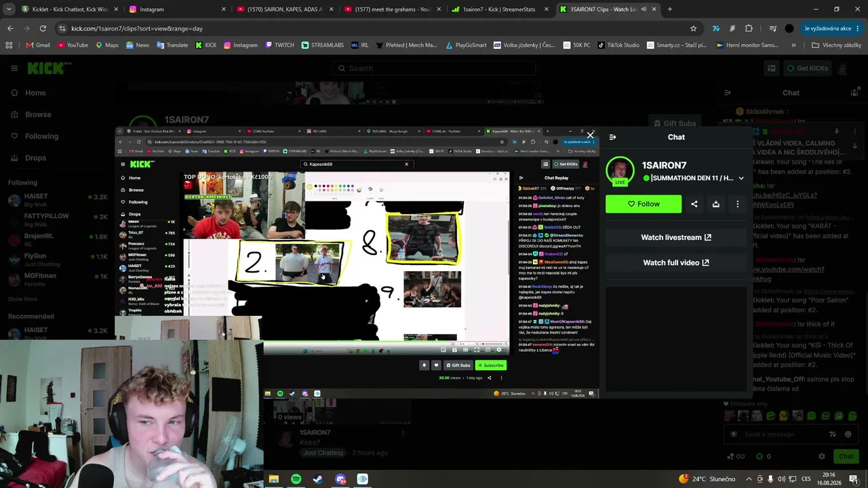Open Spotify from the taskbar

pos(296,479)
